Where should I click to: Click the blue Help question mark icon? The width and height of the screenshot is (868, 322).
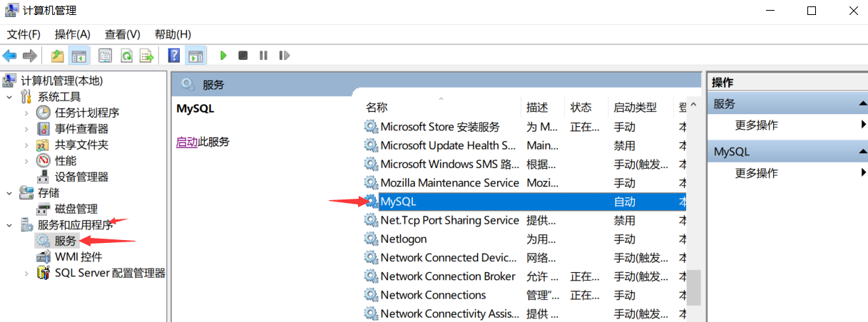(174, 56)
